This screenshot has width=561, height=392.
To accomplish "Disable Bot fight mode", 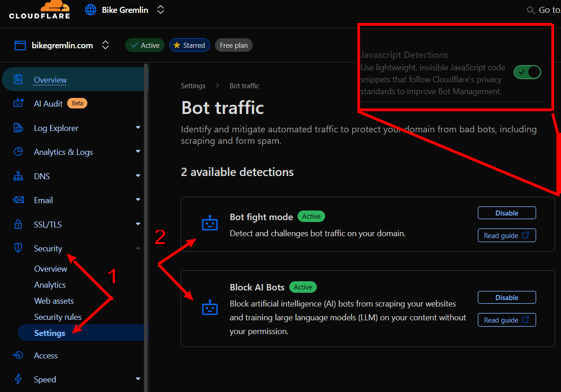I will tap(507, 213).
